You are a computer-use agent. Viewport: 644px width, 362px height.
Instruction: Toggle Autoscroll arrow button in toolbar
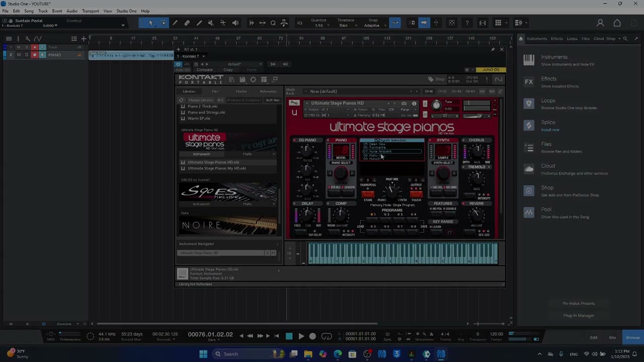pos(424,23)
